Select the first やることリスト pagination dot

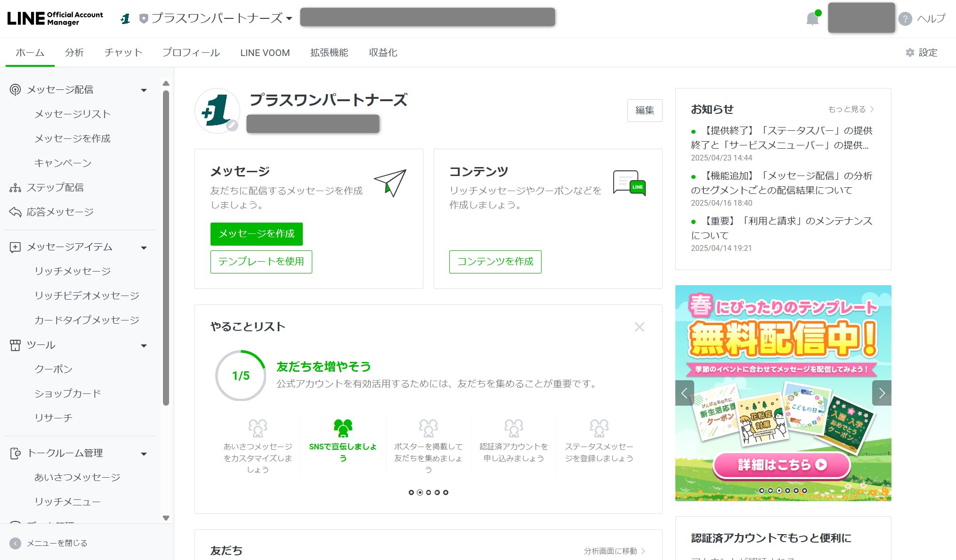411,492
